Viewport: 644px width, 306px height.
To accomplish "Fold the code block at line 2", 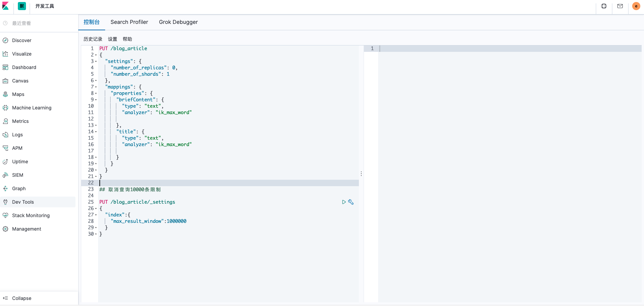I will click(x=96, y=55).
